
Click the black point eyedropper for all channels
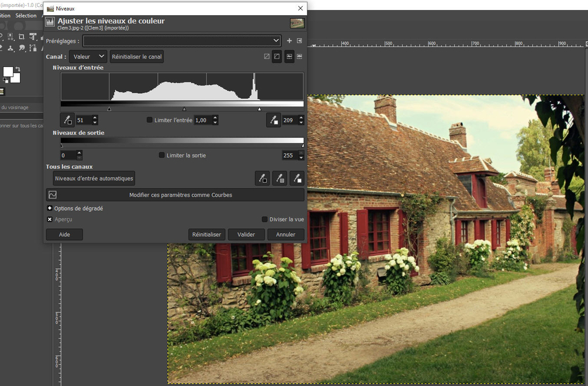(262, 178)
